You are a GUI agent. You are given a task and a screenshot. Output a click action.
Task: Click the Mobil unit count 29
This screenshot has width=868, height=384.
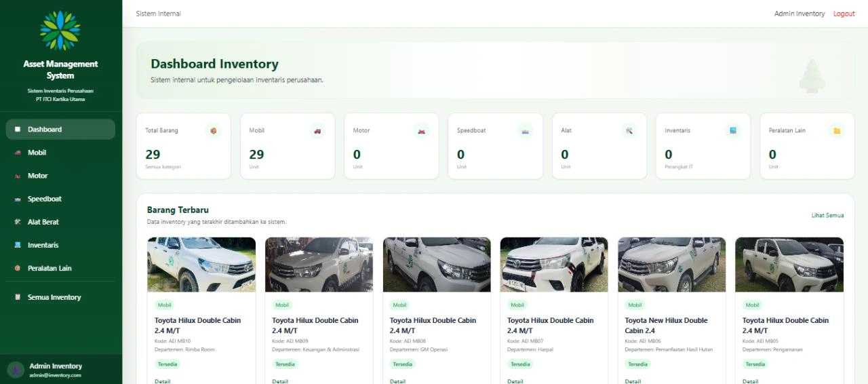click(256, 155)
